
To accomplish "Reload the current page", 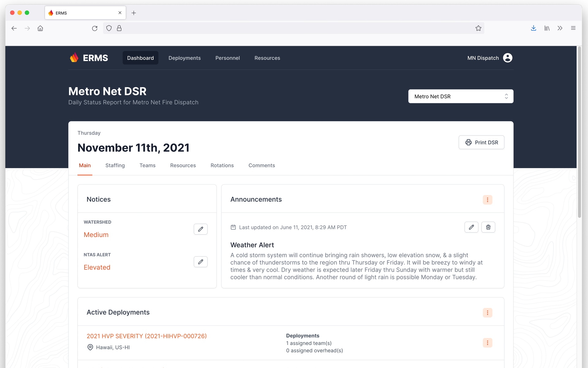I will [95, 28].
